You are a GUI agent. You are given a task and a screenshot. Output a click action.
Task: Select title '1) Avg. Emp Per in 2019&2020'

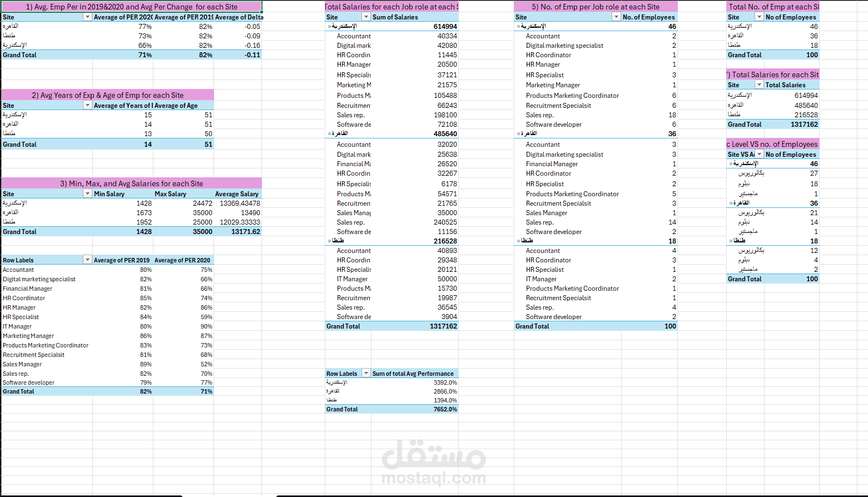point(131,7)
